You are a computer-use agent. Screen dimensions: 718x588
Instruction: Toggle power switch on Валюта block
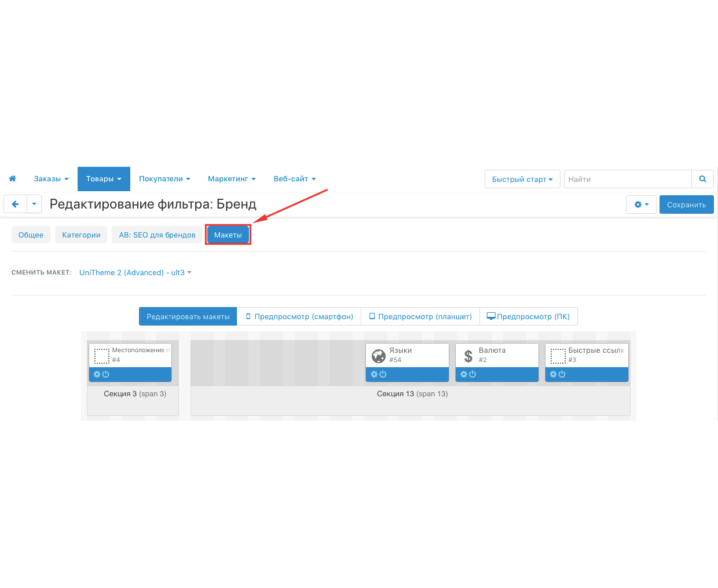tap(472, 374)
